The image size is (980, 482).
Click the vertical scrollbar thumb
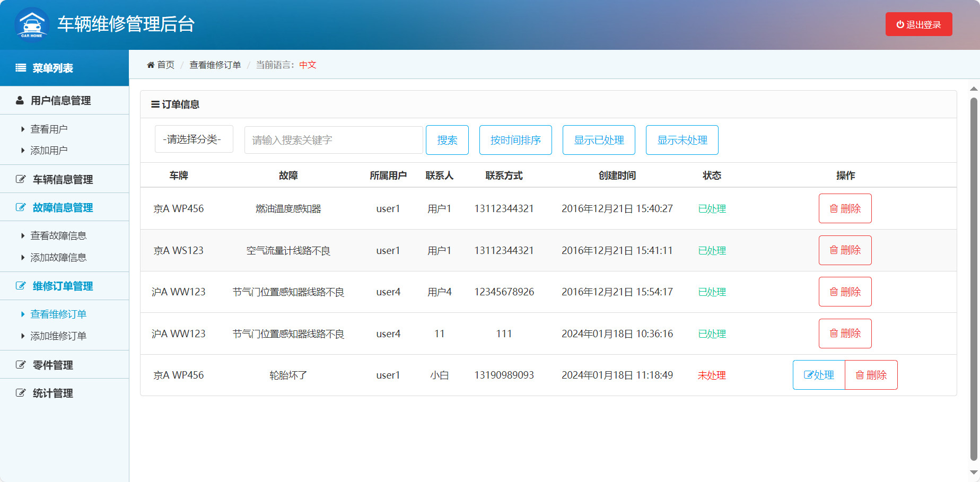click(x=974, y=279)
